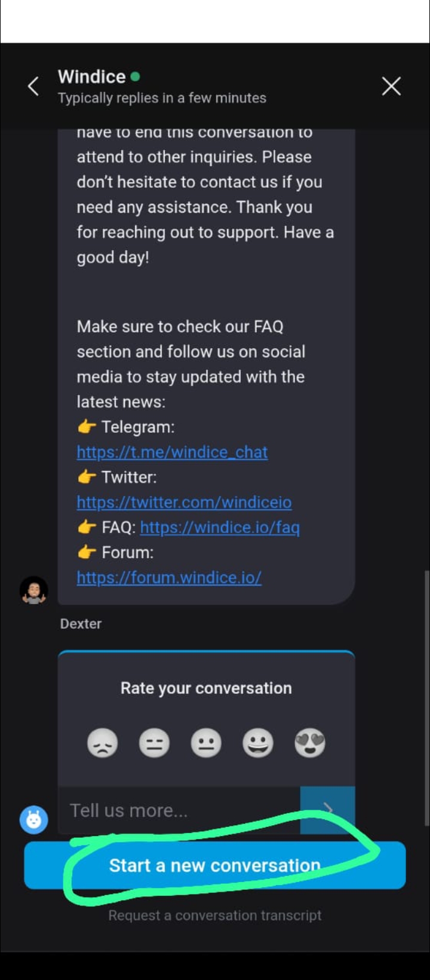This screenshot has height=980, width=430.
Task: Select the heart-eyes face rating emoji
Action: pyautogui.click(x=310, y=742)
